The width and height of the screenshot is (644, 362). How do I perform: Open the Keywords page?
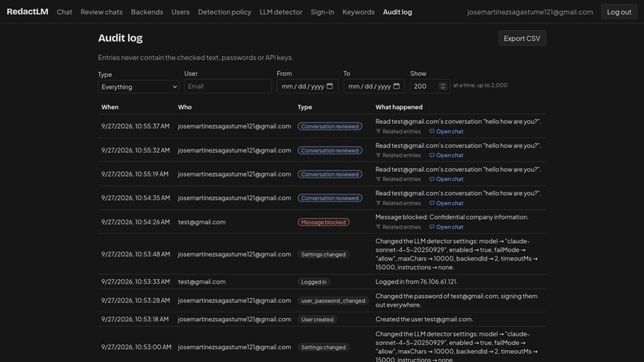(359, 12)
